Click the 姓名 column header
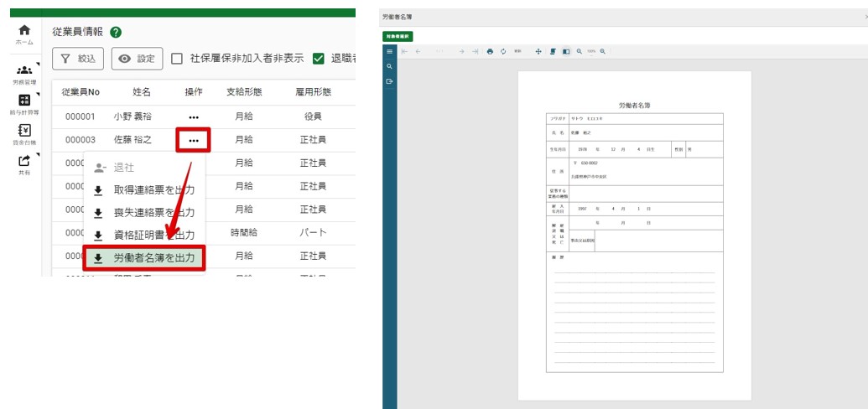 click(142, 92)
